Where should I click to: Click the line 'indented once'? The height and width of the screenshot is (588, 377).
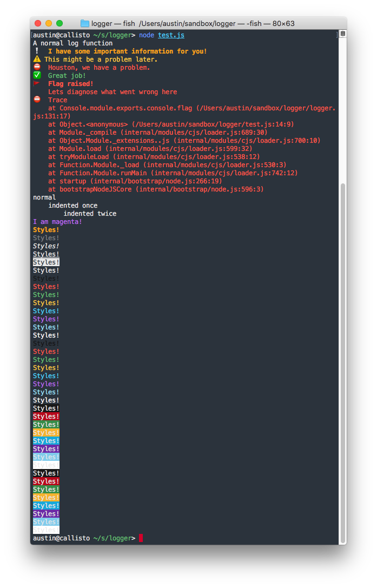pos(73,206)
